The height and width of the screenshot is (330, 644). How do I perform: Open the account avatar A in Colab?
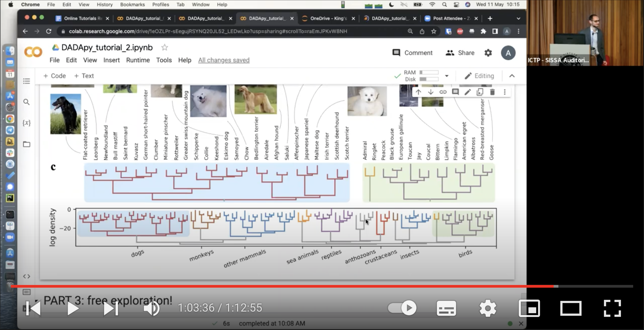[x=508, y=53]
